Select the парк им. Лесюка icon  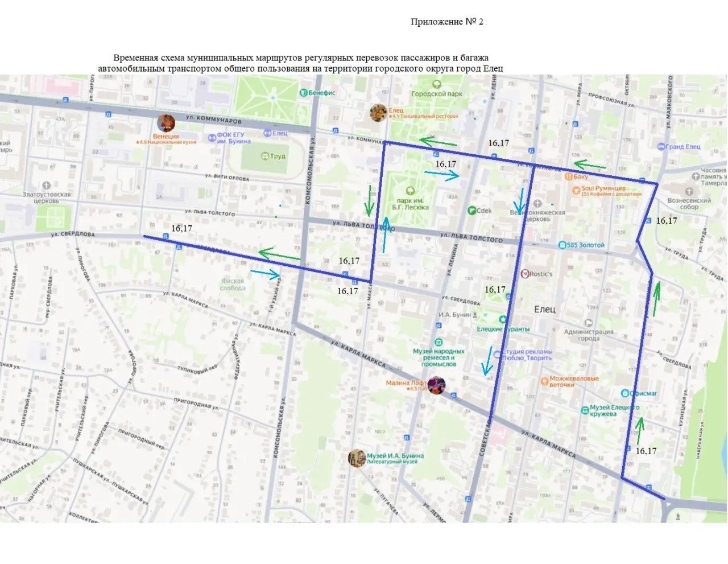click(x=409, y=191)
